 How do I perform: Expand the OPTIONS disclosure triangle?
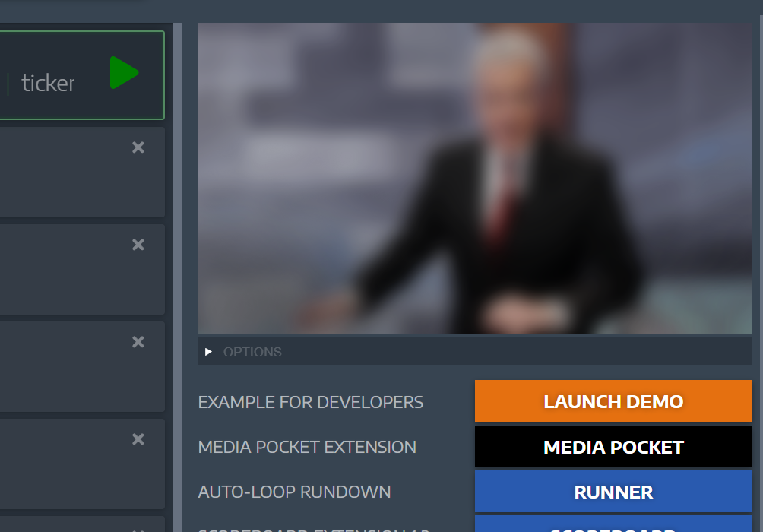click(x=208, y=351)
